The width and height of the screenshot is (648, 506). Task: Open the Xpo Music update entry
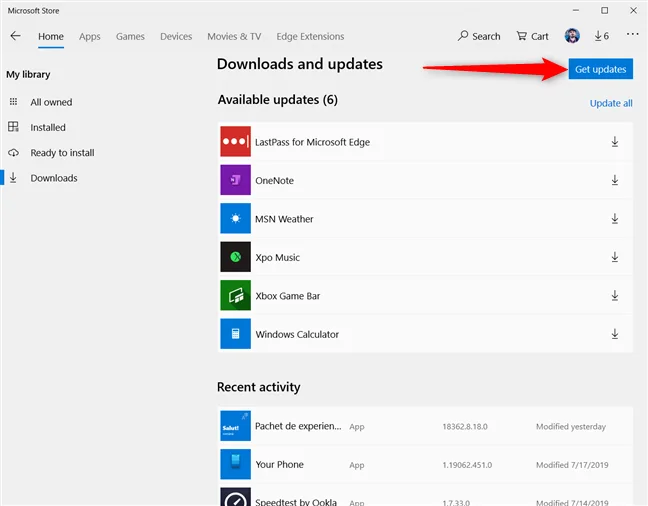click(425, 257)
